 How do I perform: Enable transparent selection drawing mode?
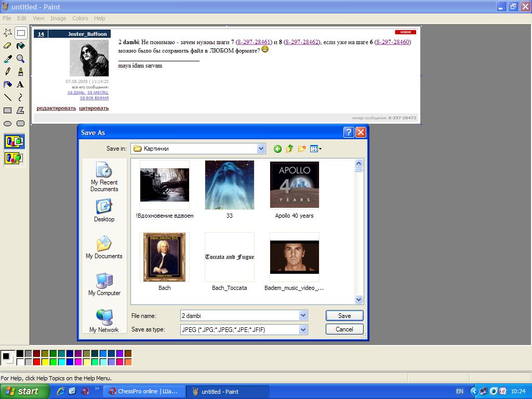click(x=14, y=158)
